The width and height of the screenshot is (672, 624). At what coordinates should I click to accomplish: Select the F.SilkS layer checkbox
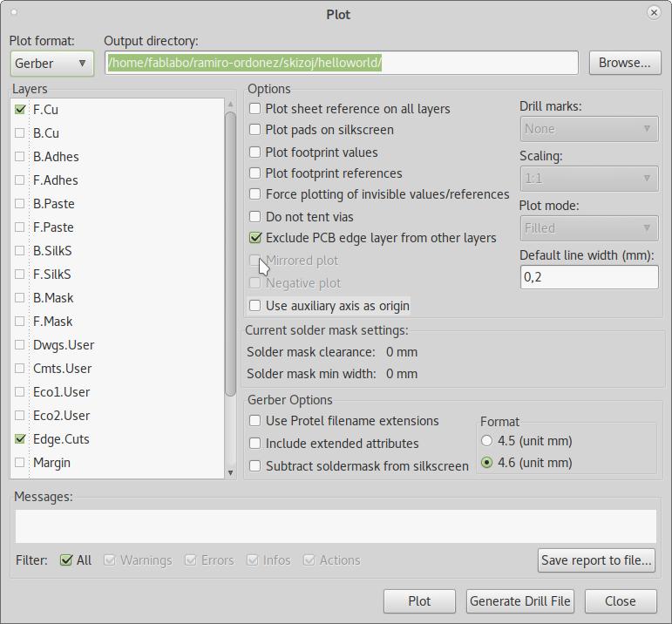pos(20,275)
